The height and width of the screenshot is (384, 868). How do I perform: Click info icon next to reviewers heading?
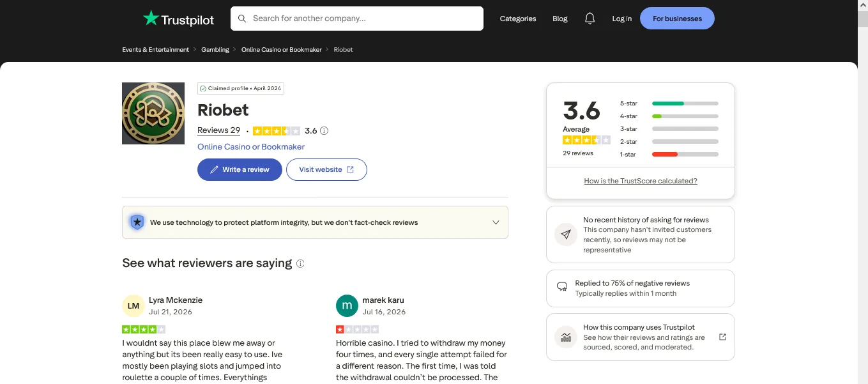point(300,263)
